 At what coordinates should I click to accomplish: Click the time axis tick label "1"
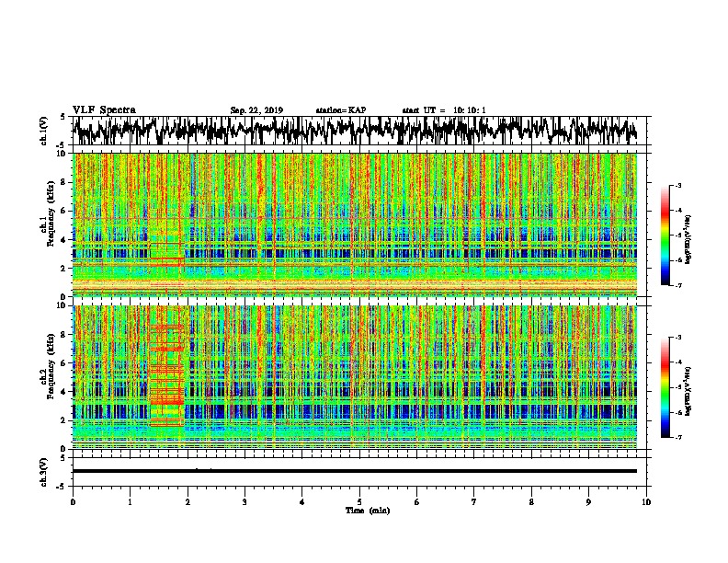tap(130, 502)
